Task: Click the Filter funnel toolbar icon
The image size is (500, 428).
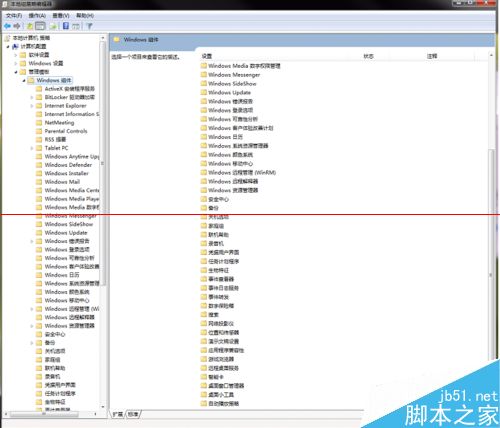Action: [x=89, y=26]
